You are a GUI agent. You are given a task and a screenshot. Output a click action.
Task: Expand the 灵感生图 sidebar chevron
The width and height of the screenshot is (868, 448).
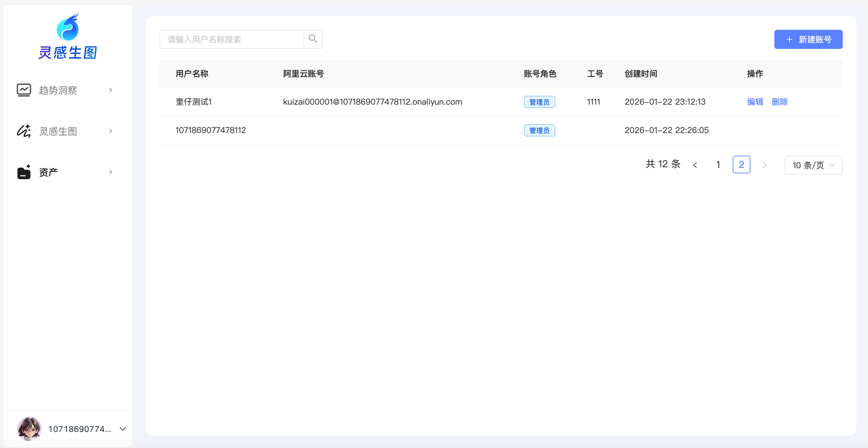point(111,131)
